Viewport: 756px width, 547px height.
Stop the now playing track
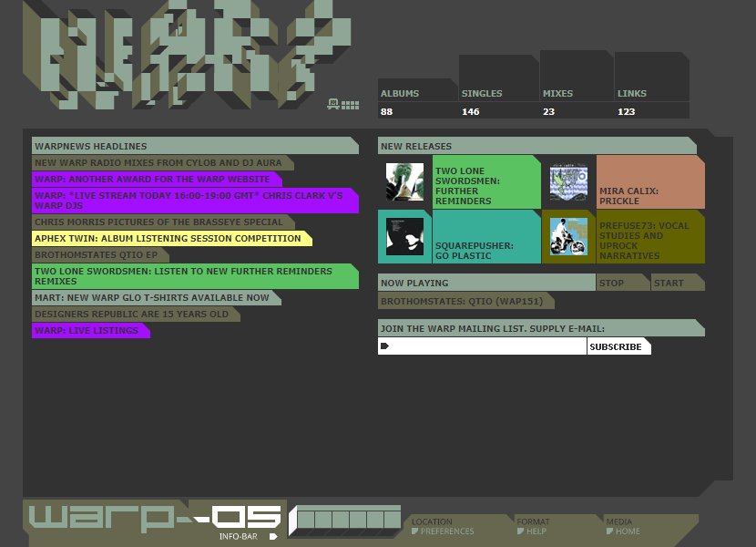pos(623,283)
